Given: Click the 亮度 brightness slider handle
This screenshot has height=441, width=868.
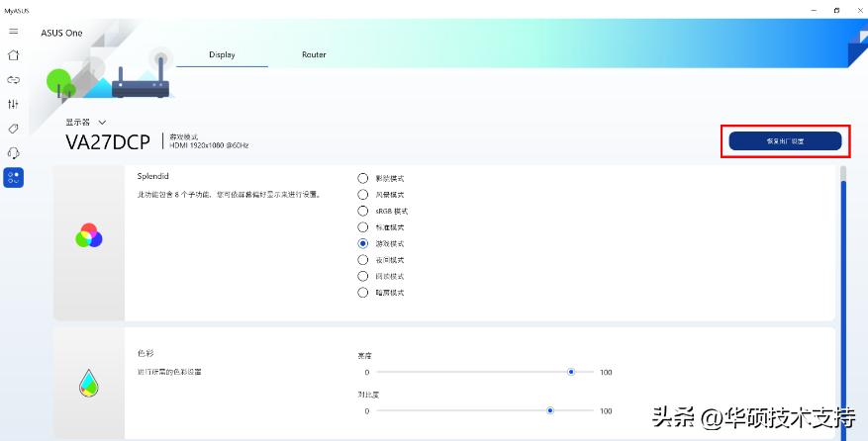Looking at the screenshot, I should point(571,372).
